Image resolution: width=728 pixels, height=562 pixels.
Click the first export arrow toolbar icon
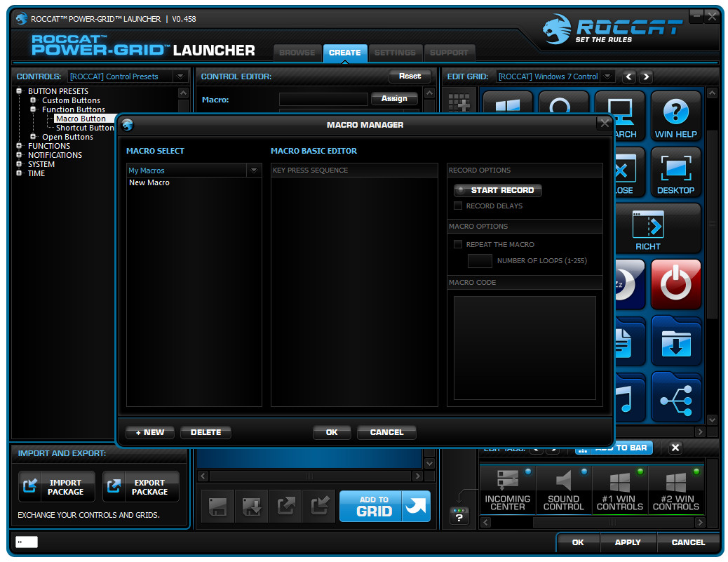(286, 507)
